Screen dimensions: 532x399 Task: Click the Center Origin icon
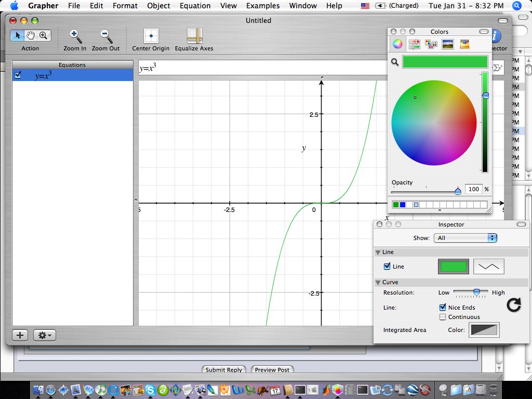coord(151,36)
